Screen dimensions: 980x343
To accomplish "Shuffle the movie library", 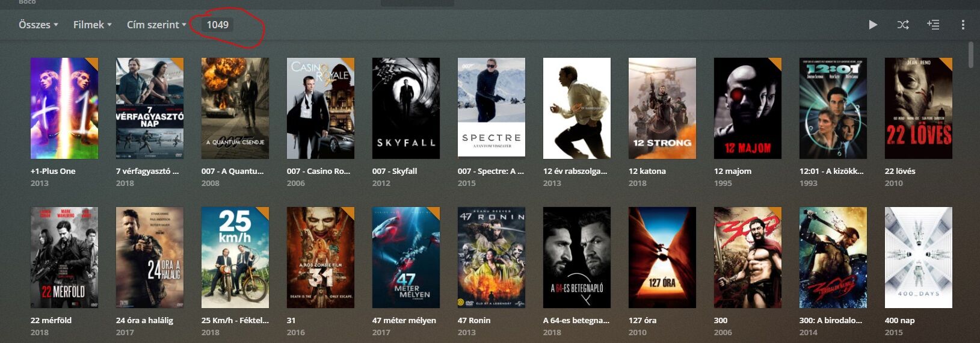I will pos(903,25).
